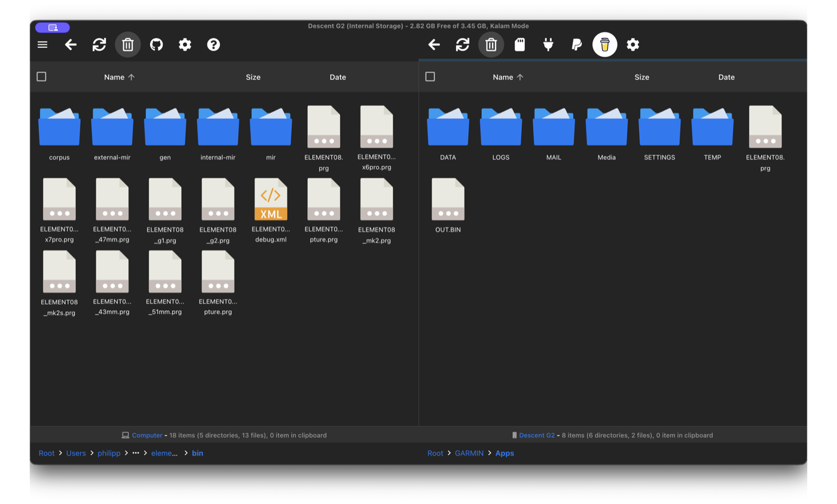Select the Media folder on device
Image resolution: width=837 pixels, height=504 pixels.
607,134
